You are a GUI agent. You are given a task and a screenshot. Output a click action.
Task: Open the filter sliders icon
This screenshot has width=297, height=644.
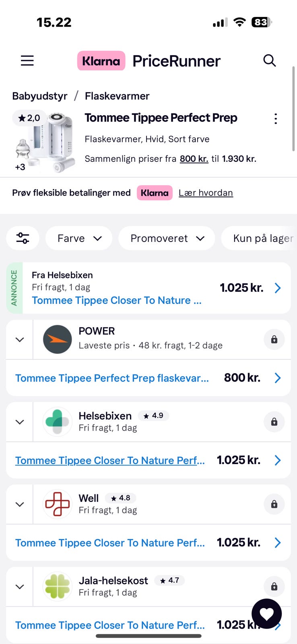tap(23, 238)
